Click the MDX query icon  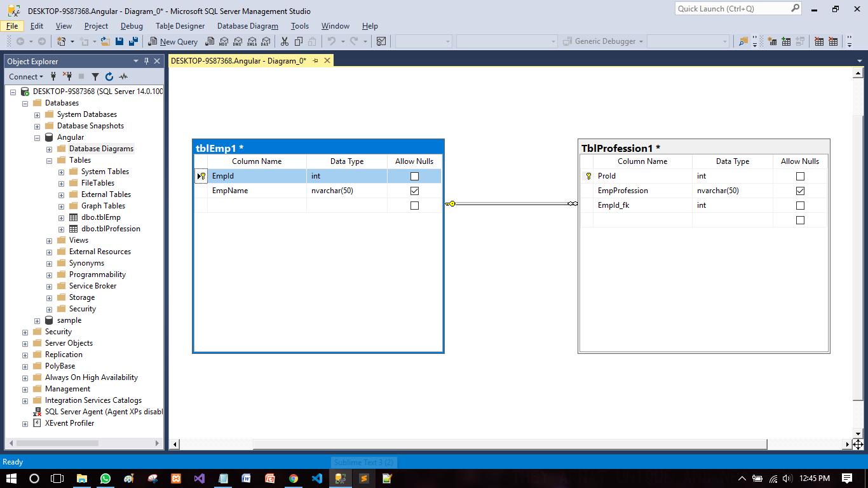(224, 41)
